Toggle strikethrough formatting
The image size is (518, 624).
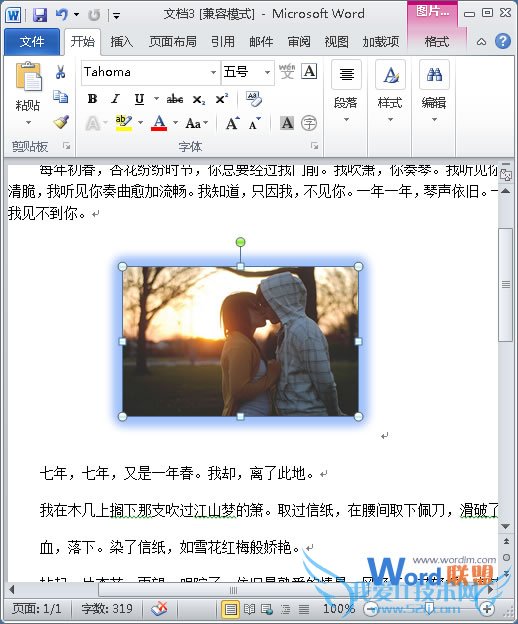click(x=175, y=99)
